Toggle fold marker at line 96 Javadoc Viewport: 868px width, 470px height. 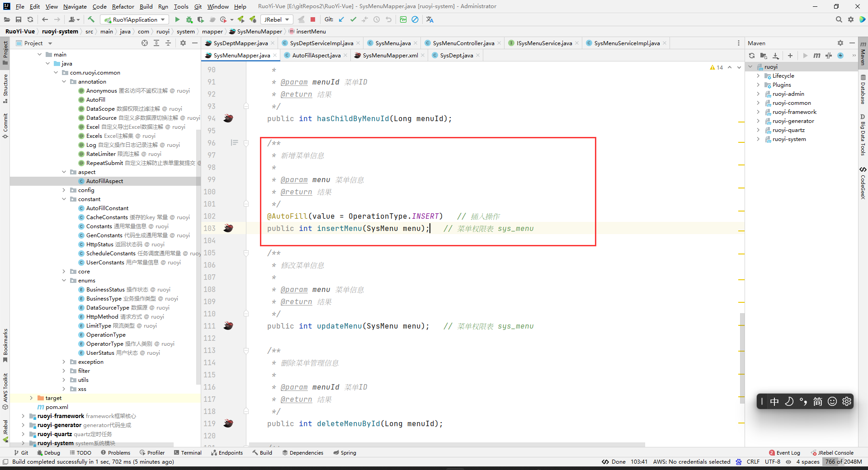(246, 143)
